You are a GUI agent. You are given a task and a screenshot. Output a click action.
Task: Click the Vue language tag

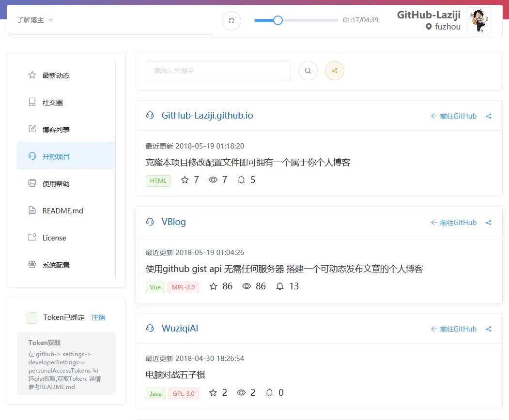(x=155, y=287)
